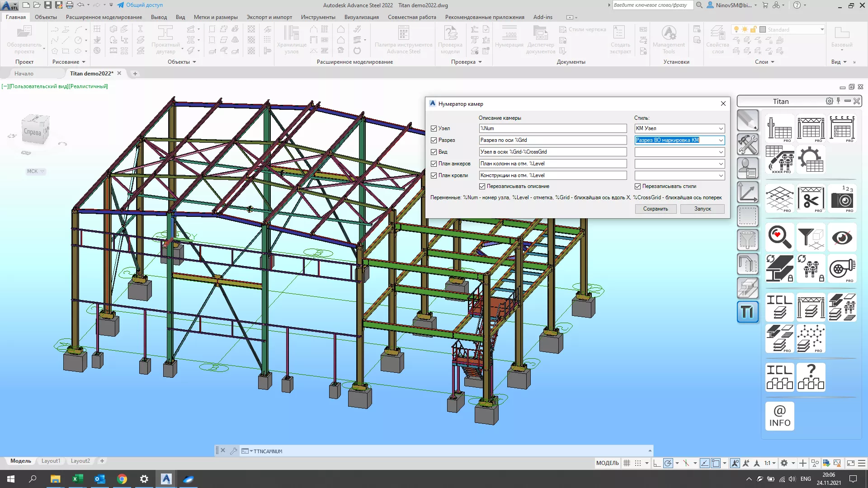Open the magnifier search icon with a heart

[x=780, y=237]
